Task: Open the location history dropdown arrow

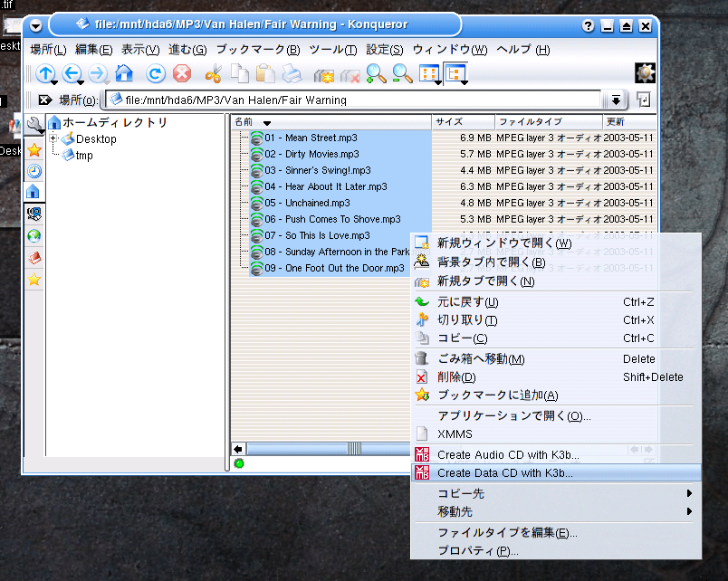Action: click(x=616, y=100)
